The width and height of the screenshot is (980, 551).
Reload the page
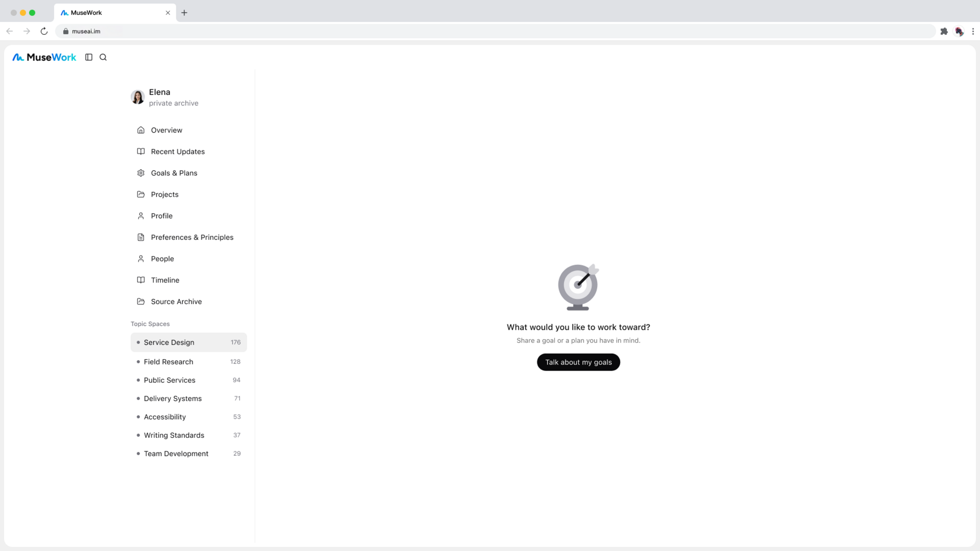pos(44,31)
